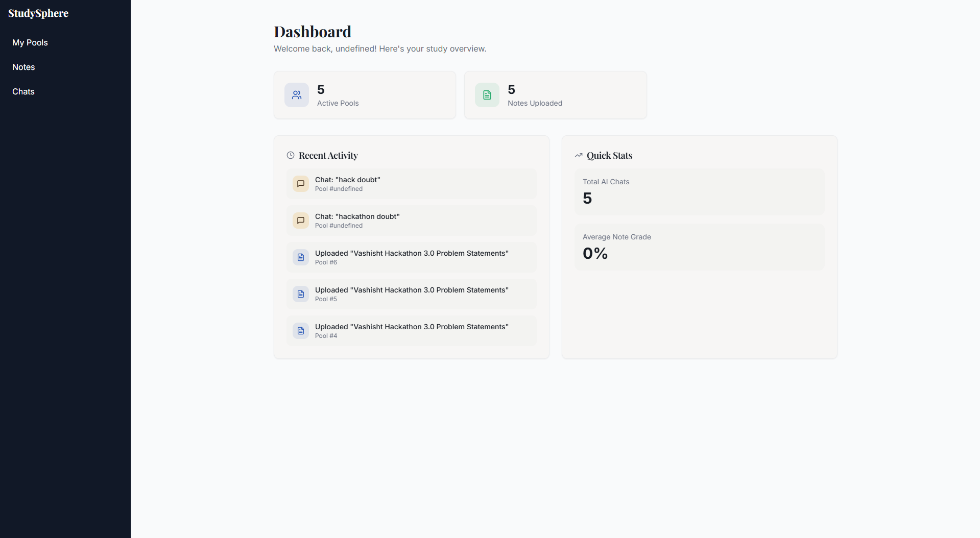The height and width of the screenshot is (538, 980).
Task: Click the Average Note Grade label
Action: (617, 237)
